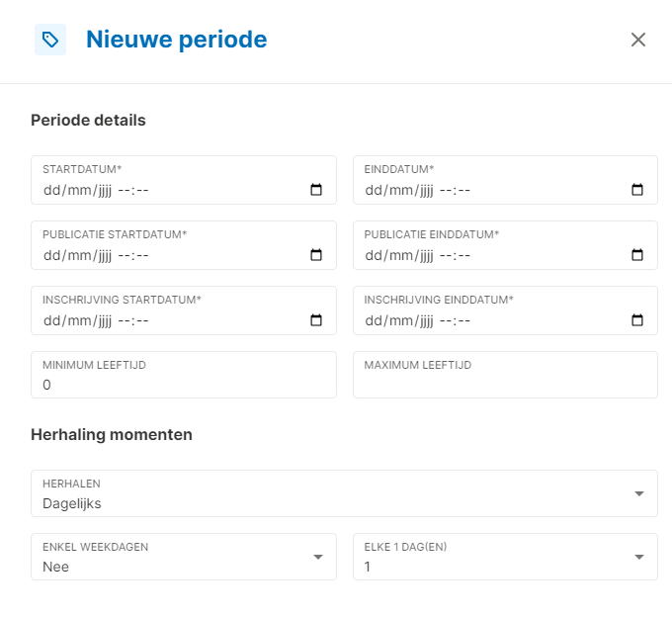The height and width of the screenshot is (618, 672).
Task: Click the Inschrijving startdatum text field
Action: 148,320
